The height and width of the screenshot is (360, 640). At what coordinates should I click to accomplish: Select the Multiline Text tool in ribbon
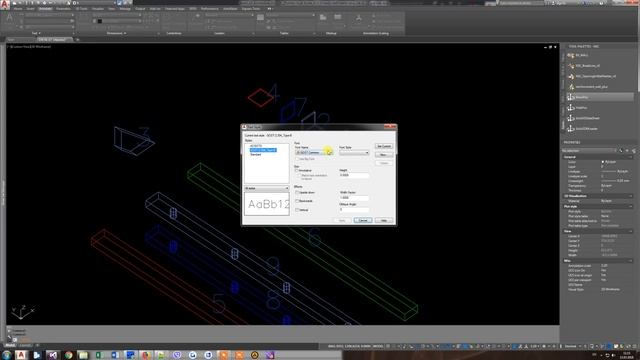[10, 19]
